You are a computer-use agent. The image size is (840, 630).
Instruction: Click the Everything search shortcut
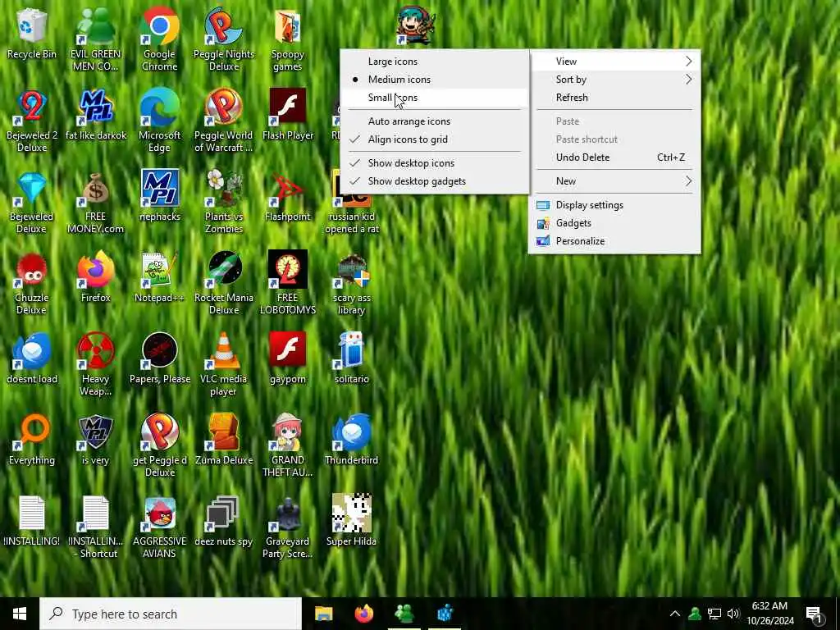click(x=32, y=440)
